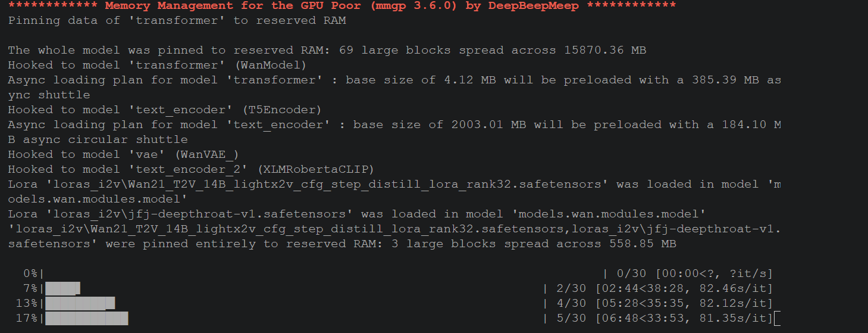Click "Hooked to model 'vae' (WanVAE_)" line
The image size is (868, 333).
coord(123,155)
